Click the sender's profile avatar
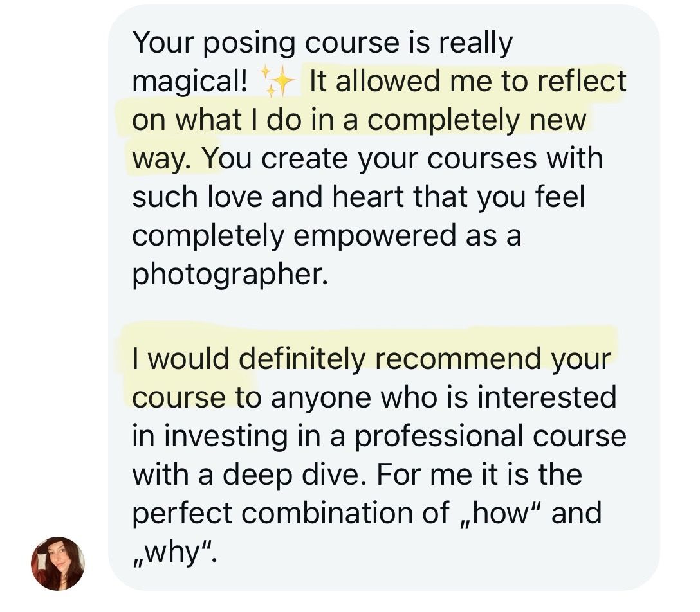 click(57, 563)
